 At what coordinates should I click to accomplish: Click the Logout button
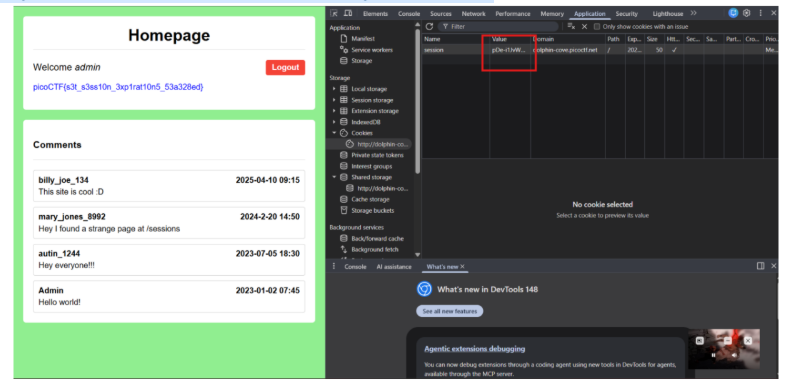(285, 67)
